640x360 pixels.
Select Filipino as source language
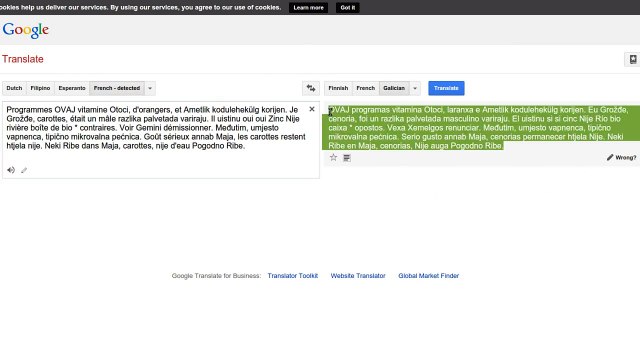[40, 88]
